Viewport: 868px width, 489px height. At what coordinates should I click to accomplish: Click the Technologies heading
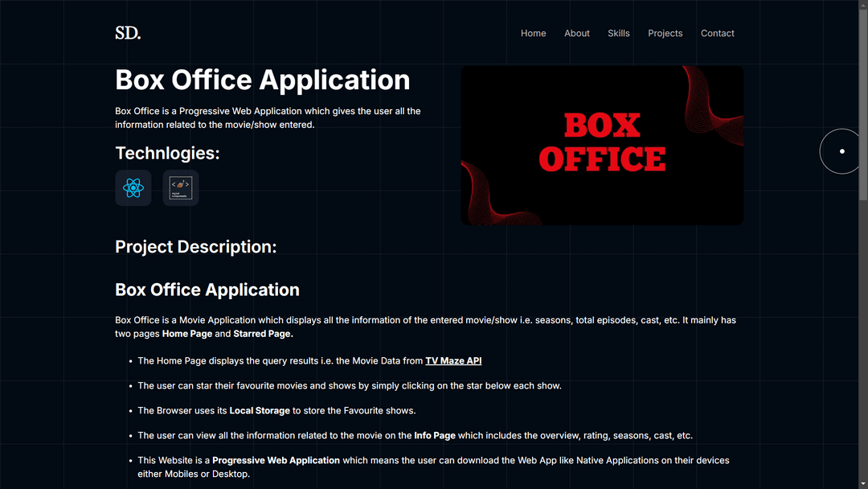tap(166, 153)
